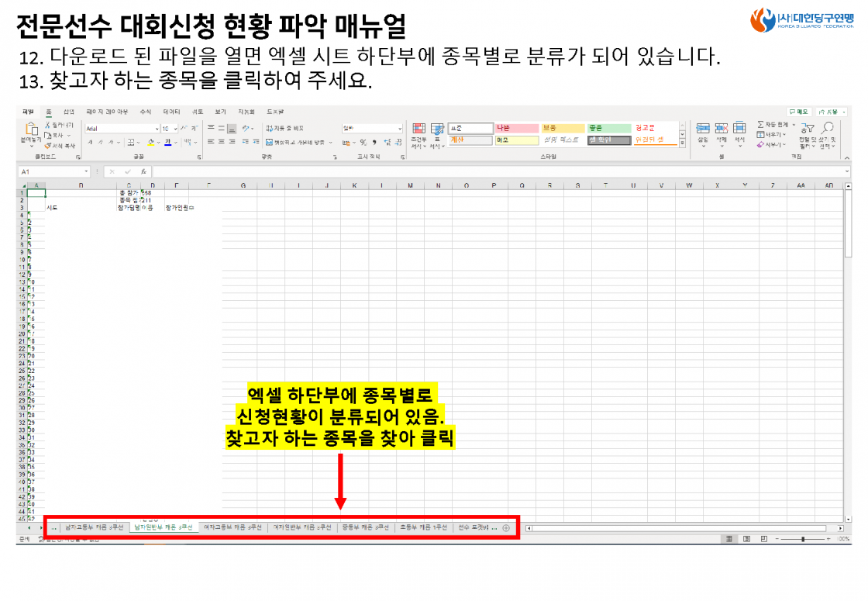Toggle Wrap Text (자동 줄 바꿈)
This screenshot has height=601, width=868.
pos(284,128)
